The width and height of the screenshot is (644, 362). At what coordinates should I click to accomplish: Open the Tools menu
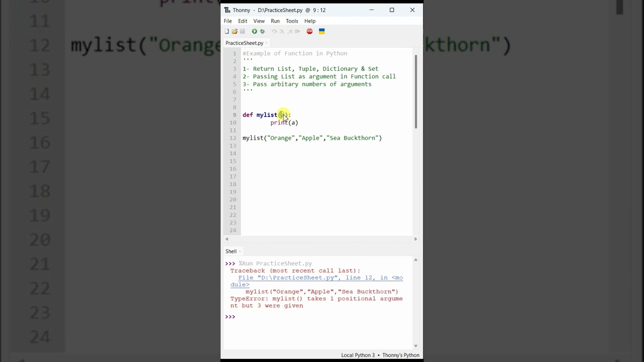(x=292, y=21)
